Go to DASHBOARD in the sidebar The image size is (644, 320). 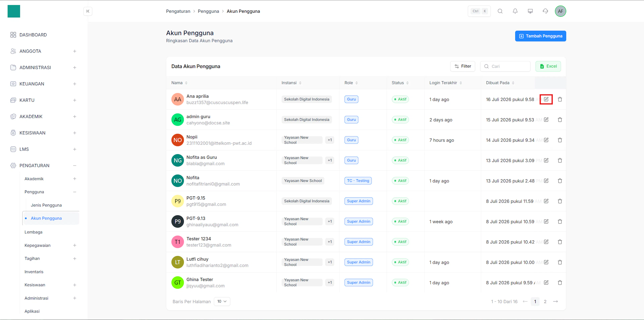click(33, 35)
